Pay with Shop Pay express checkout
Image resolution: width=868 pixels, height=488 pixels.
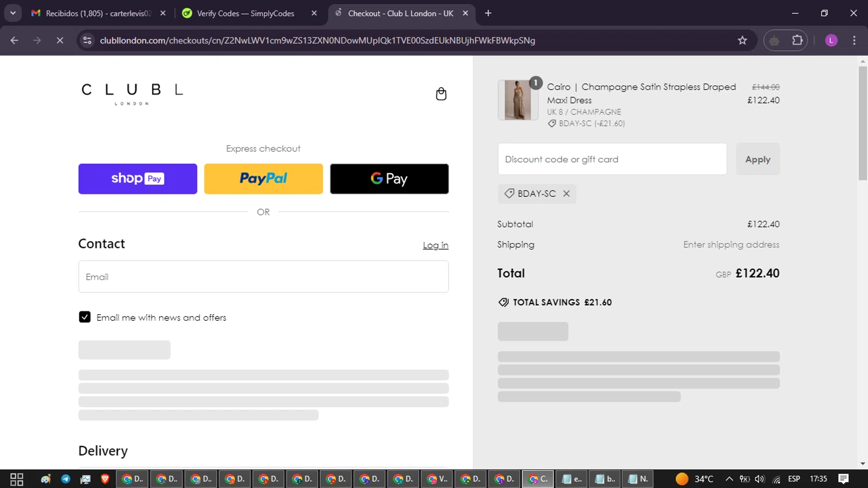138,179
